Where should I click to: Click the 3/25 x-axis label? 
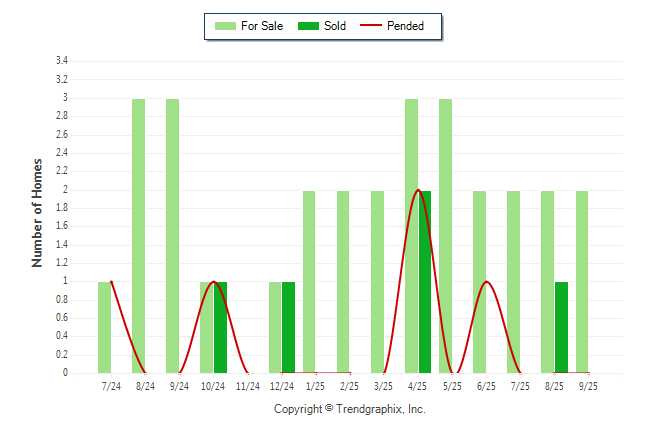click(x=383, y=386)
